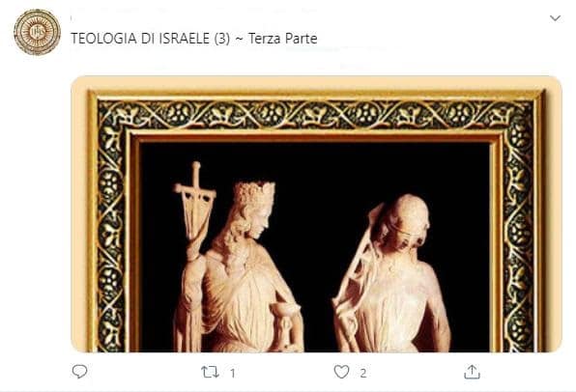This screenshot has width=576, height=392.
Task: Open the share upload icon
Action: pos(472,372)
